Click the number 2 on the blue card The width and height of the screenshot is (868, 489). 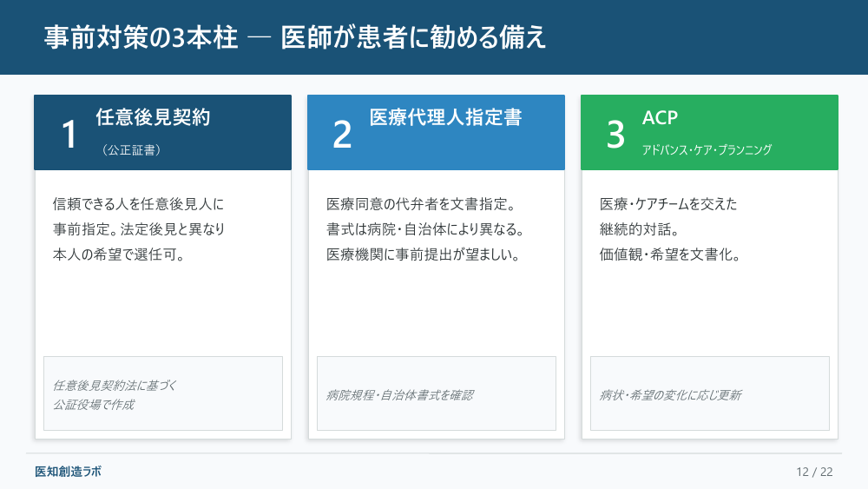click(x=342, y=134)
